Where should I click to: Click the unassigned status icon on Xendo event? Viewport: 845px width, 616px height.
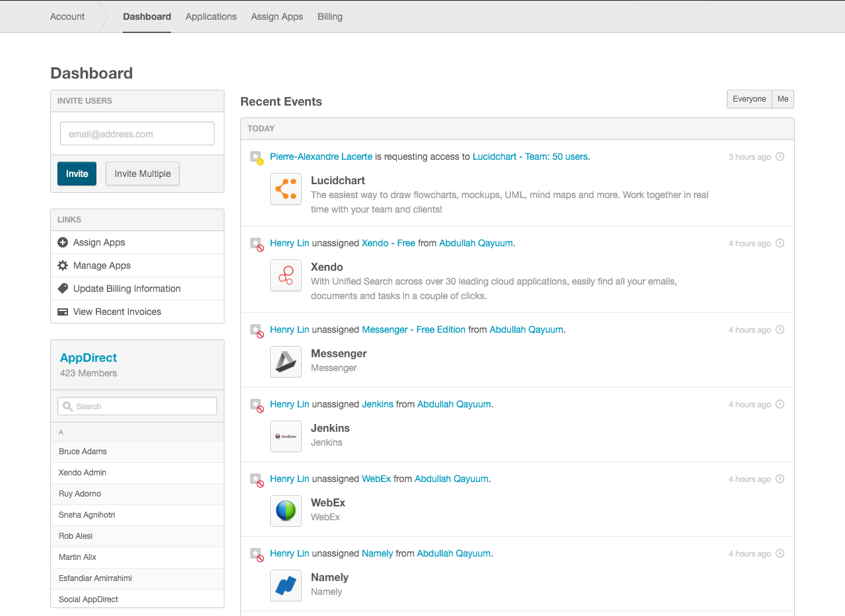tap(257, 244)
